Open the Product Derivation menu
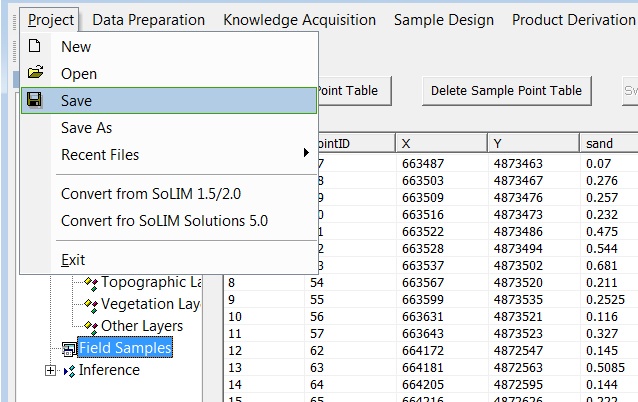This screenshot has height=402, width=638. (574, 20)
